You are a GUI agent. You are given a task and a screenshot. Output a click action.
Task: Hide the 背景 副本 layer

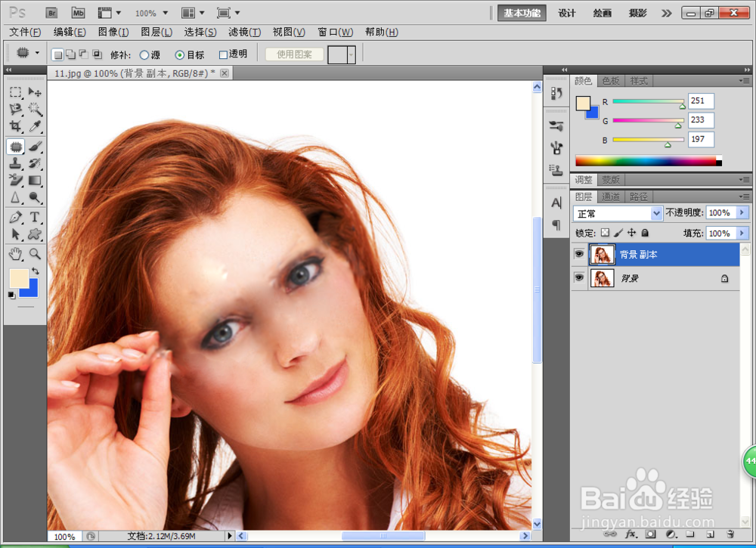(x=579, y=254)
